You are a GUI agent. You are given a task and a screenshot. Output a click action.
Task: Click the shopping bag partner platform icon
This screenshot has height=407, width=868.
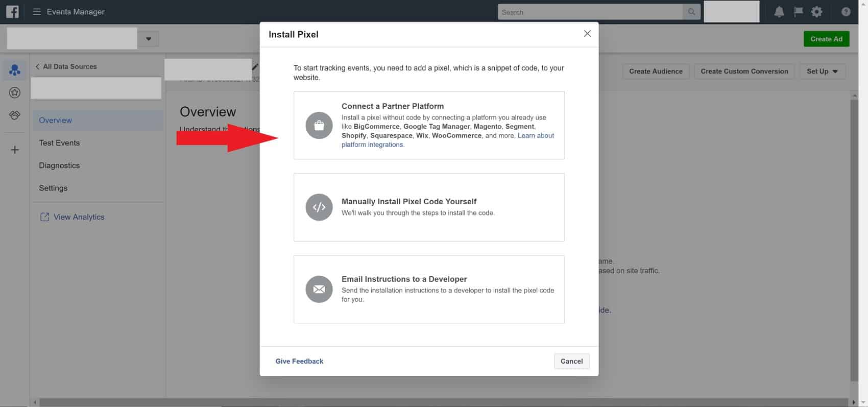tap(319, 126)
